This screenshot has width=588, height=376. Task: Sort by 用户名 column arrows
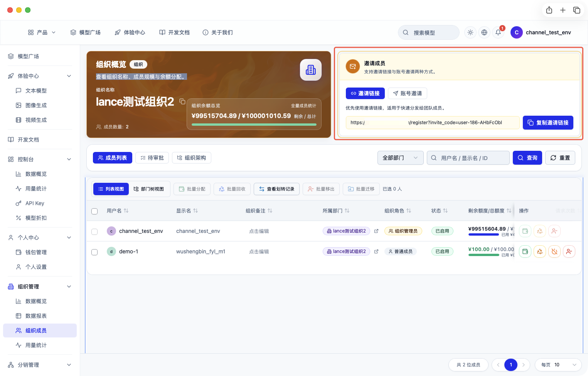[126, 211]
